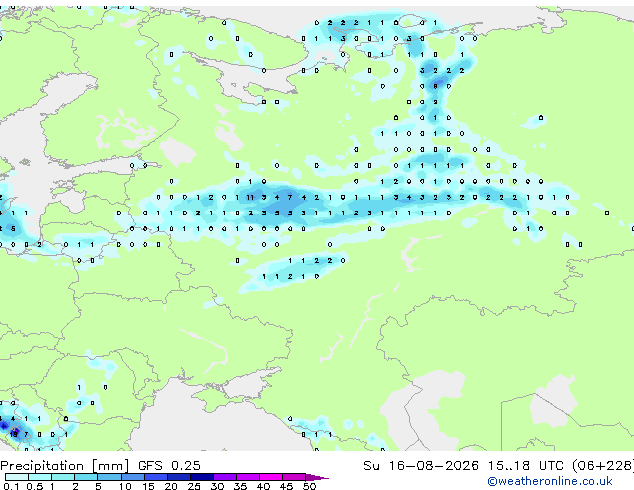Click the above-50 arrow at legend end
This screenshot has width=634, height=490.
317,477
